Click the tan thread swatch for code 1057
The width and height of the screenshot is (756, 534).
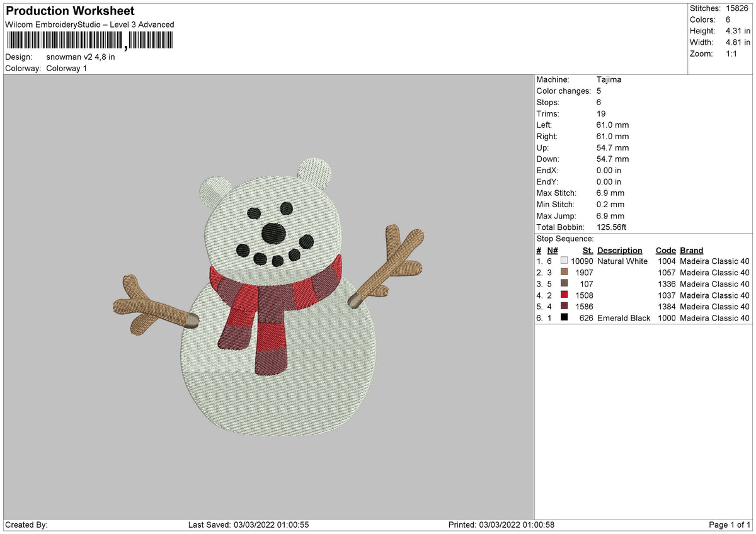coord(564,273)
